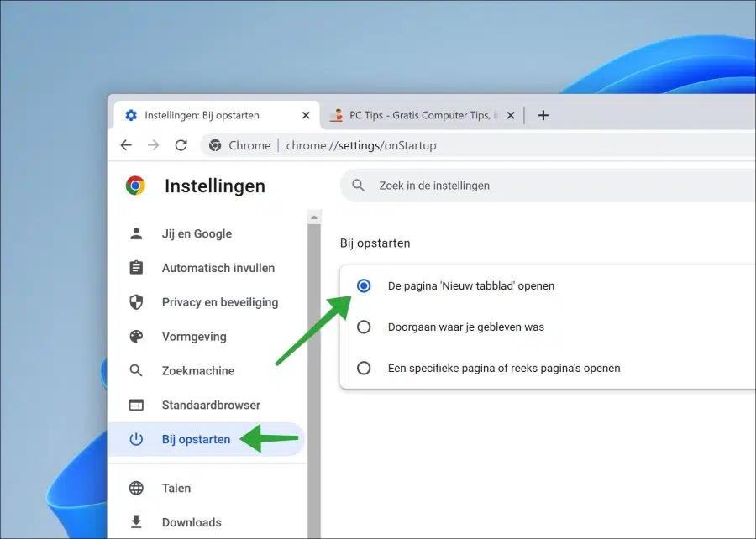Click the download arrow icon for Downloads
The width and height of the screenshot is (756, 539).
coord(136,521)
